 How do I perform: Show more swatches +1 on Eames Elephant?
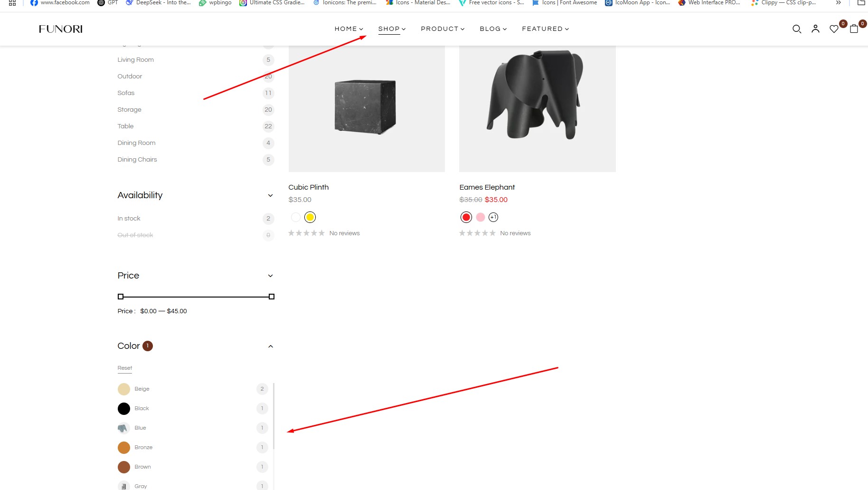coord(493,217)
